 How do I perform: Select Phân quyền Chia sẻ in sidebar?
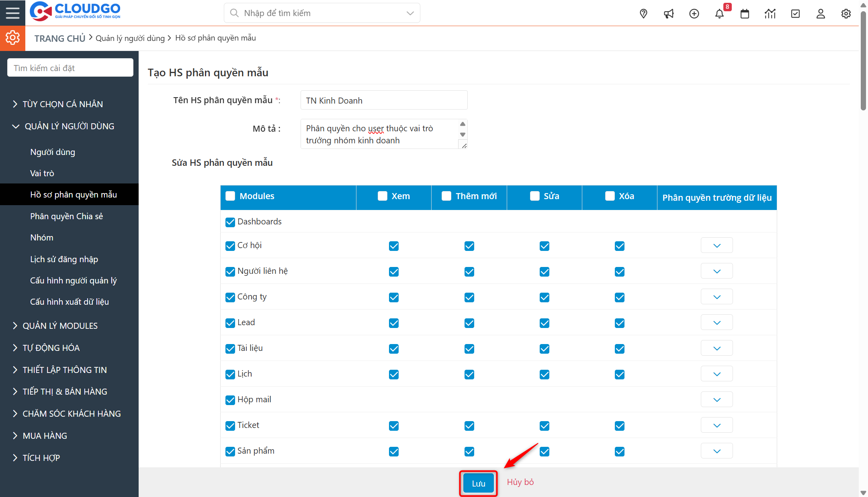[x=66, y=216]
